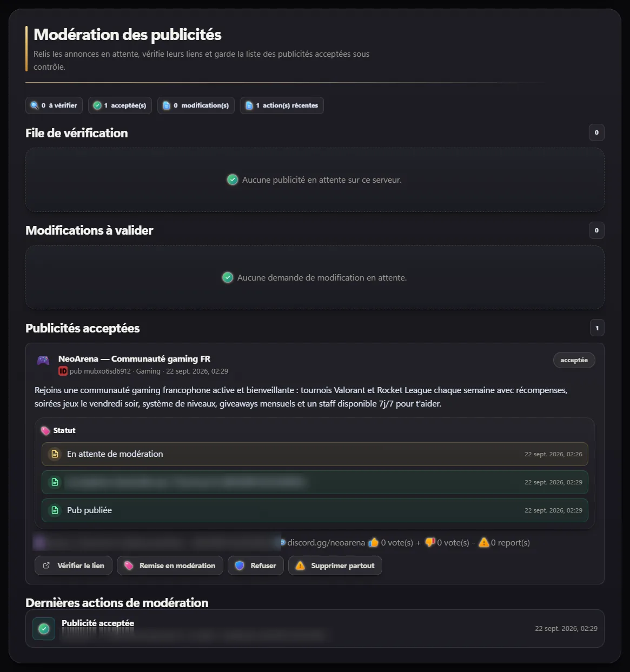Click the green check icon beside "Publicité acceptée"
630x672 pixels.
click(44, 629)
